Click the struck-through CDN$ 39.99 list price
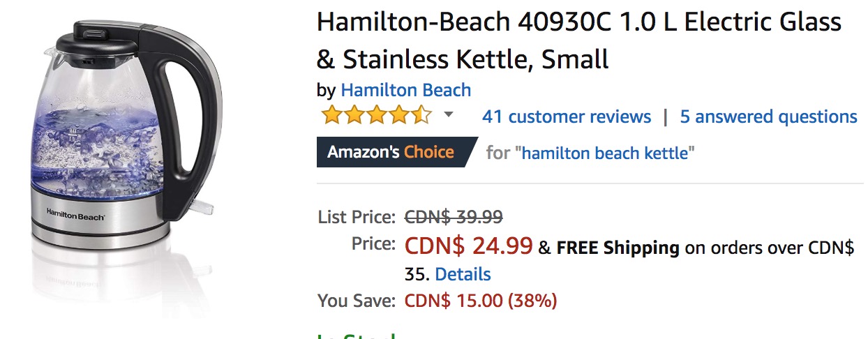Screen dimensions: 868x339 [x=454, y=217]
